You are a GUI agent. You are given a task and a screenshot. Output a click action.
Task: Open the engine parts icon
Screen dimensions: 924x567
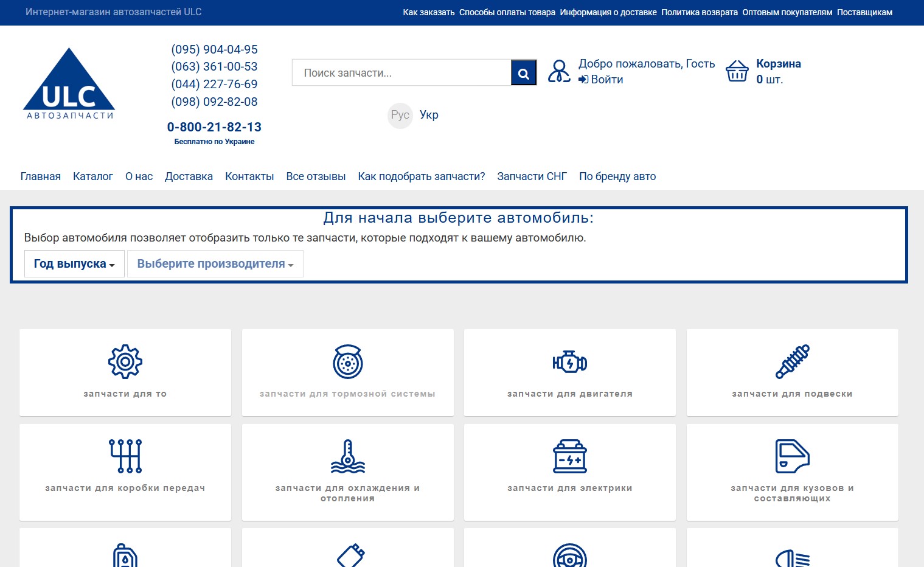(569, 363)
